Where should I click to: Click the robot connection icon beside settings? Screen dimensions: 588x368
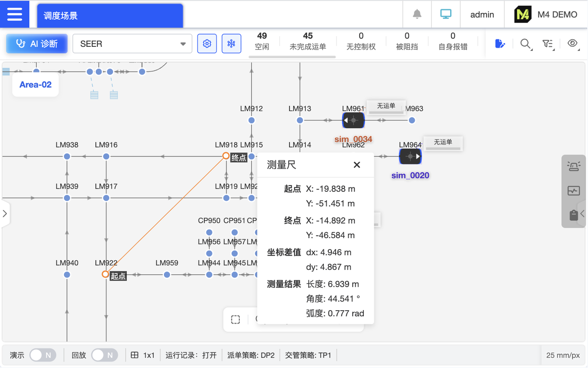[232, 43]
